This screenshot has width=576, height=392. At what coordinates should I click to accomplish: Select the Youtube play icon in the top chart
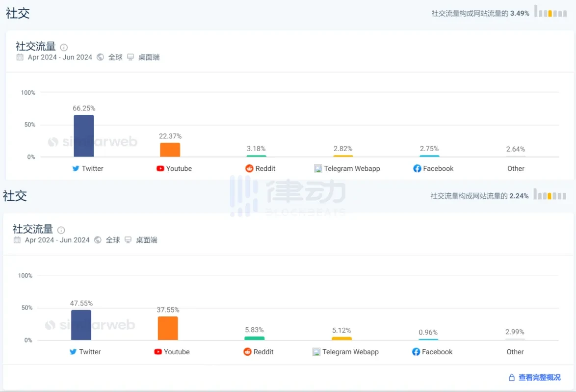tap(159, 168)
